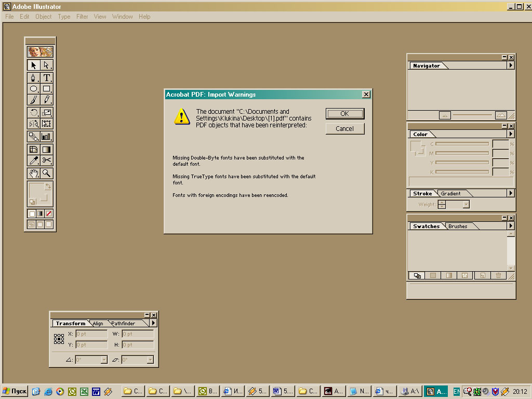Switch to the Pathfinder tab
This screenshot has height=399, width=532.
coord(123,323)
